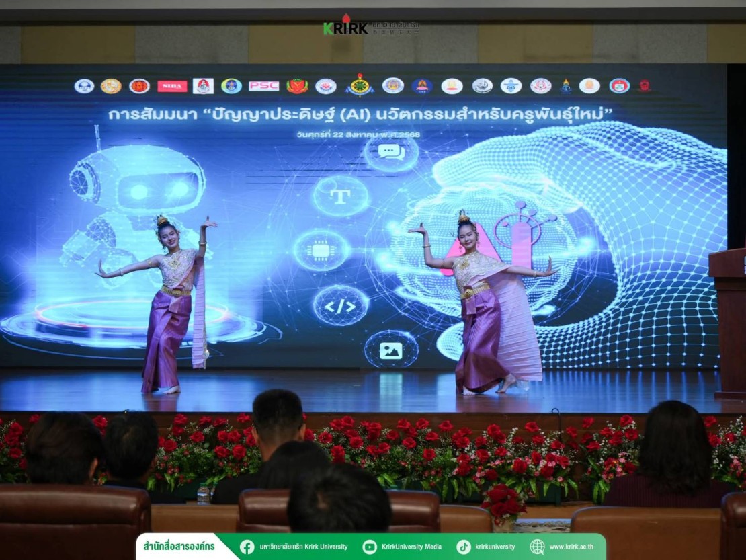746x560 pixels.
Task: Click the Thai seminar title headline
Action: point(360,114)
